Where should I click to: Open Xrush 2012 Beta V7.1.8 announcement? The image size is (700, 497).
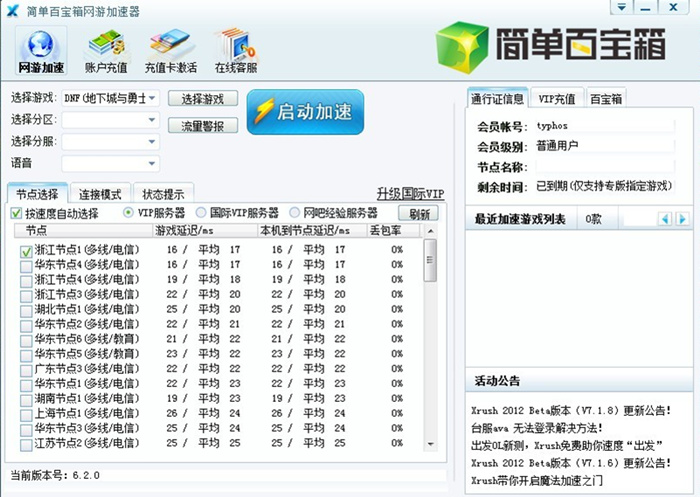(x=571, y=410)
